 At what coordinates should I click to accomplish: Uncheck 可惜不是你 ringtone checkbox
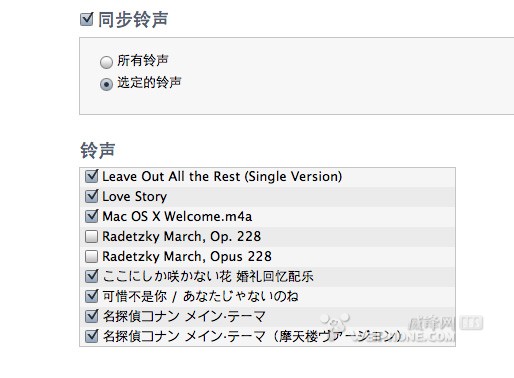(x=91, y=296)
